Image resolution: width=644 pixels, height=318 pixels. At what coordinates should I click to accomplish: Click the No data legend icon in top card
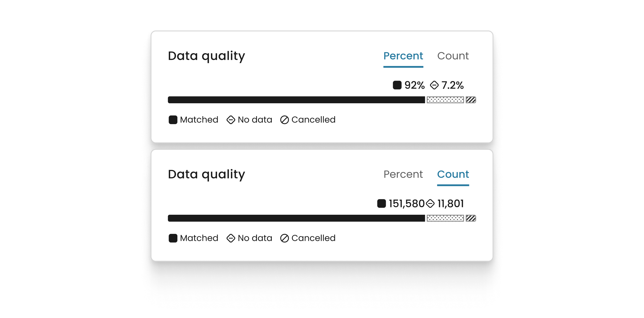tap(231, 120)
